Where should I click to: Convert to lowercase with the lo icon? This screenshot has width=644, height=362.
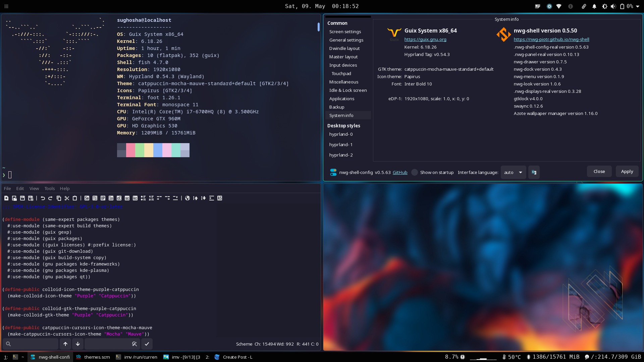[111, 198]
